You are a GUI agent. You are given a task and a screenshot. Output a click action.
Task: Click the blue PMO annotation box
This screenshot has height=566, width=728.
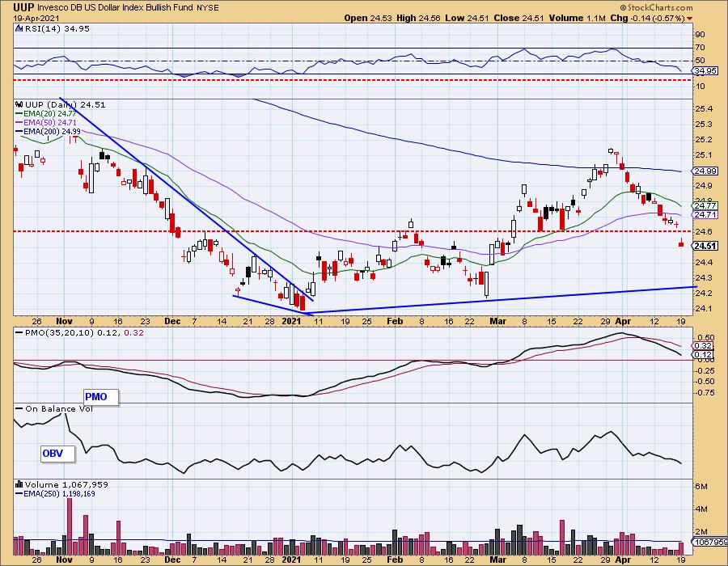pyautogui.click(x=101, y=397)
